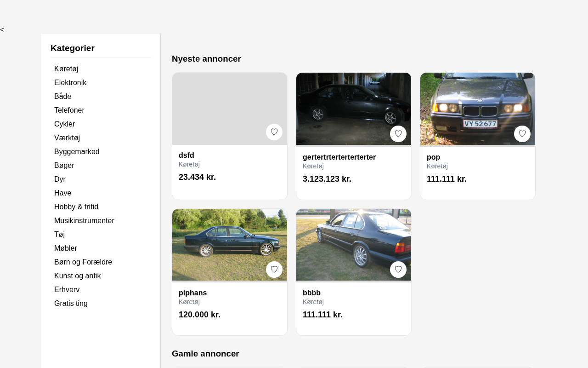Go to Telefoner category
This screenshot has width=588, height=368.
(69, 110)
